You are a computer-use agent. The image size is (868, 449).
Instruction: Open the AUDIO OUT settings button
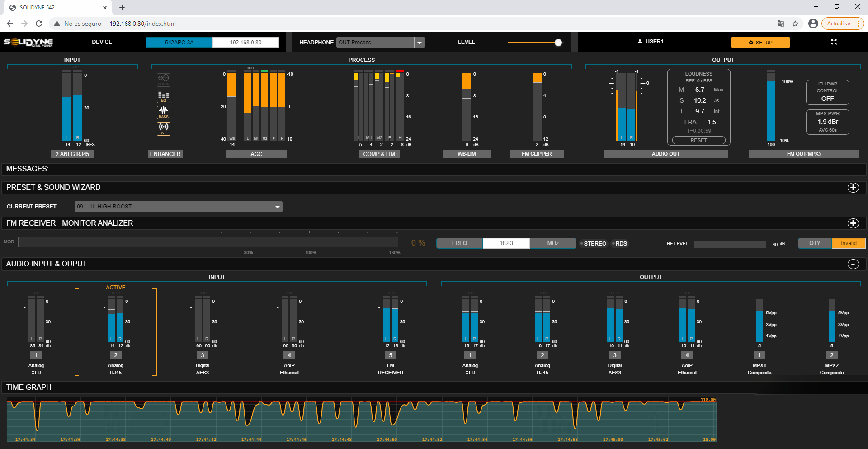pos(665,154)
